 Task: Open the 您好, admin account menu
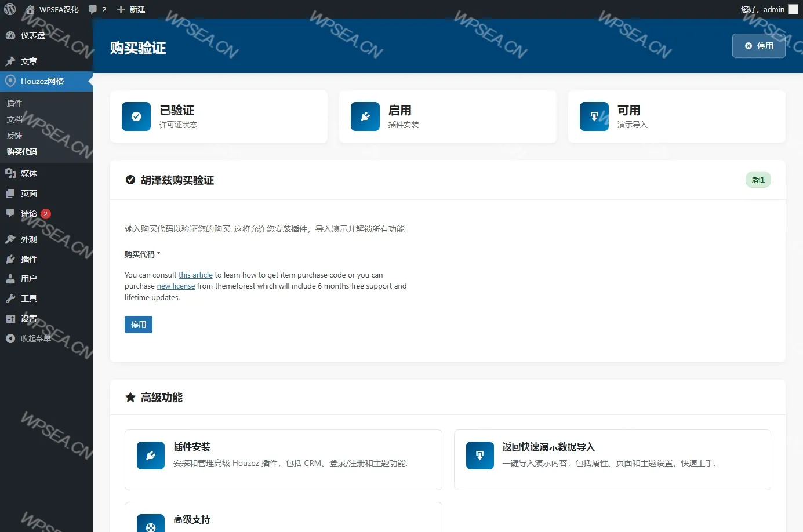(x=769, y=9)
